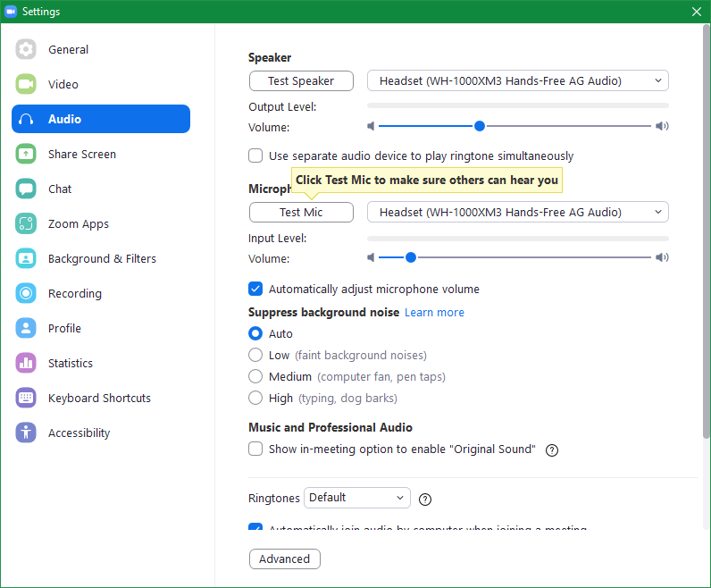This screenshot has width=711, height=588.
Task: Click the Keyboard Shortcuts keyboard icon
Action: pyautogui.click(x=26, y=398)
